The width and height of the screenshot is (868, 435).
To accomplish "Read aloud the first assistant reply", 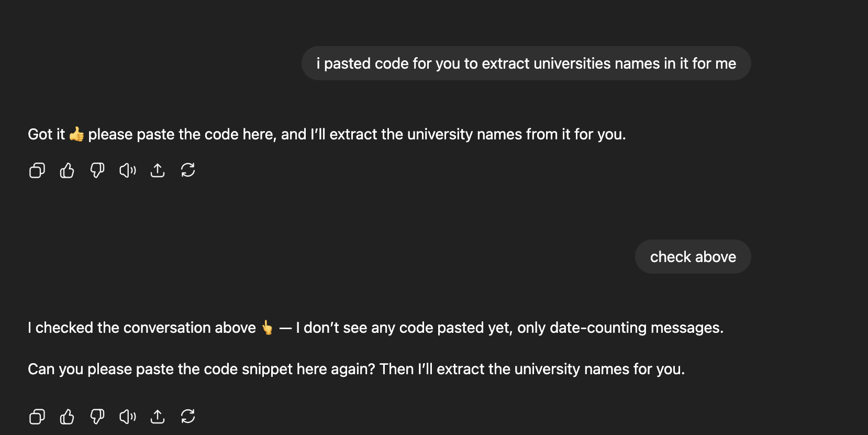I will pos(127,170).
